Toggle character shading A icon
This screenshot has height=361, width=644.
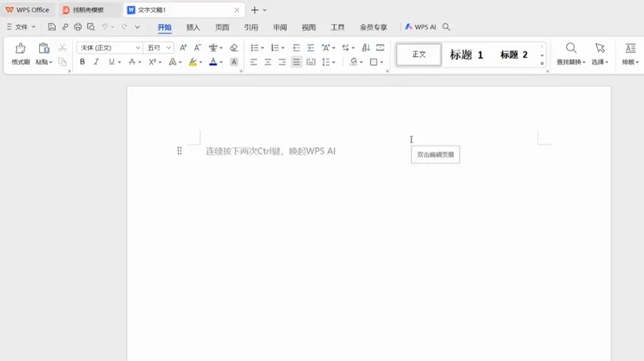pyautogui.click(x=233, y=62)
